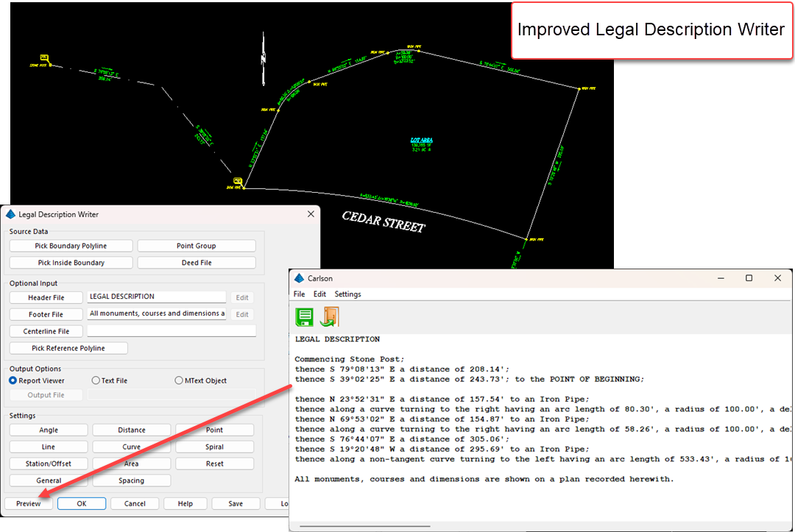Image resolution: width=795 pixels, height=532 pixels.
Task: Select the Report Viewer output option
Action: pyautogui.click(x=13, y=380)
